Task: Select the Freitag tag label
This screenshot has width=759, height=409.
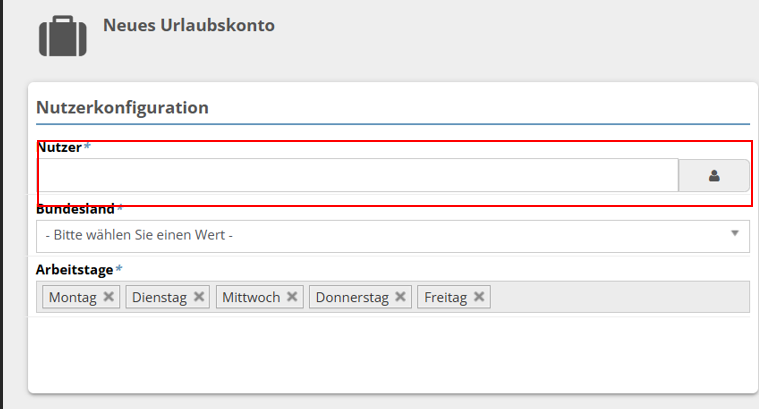Action: pos(445,297)
